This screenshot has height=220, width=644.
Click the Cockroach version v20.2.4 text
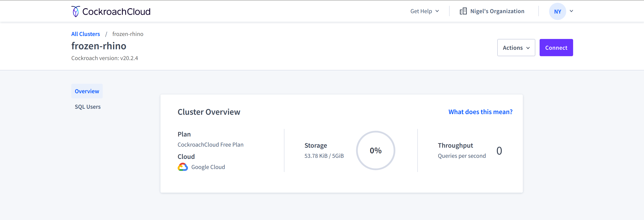point(104,58)
